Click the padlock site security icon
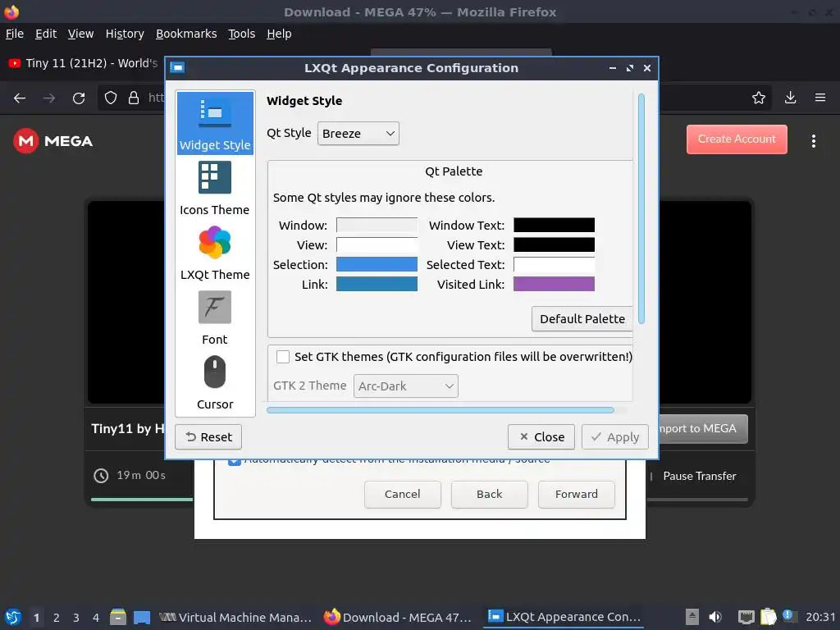 tap(134, 98)
